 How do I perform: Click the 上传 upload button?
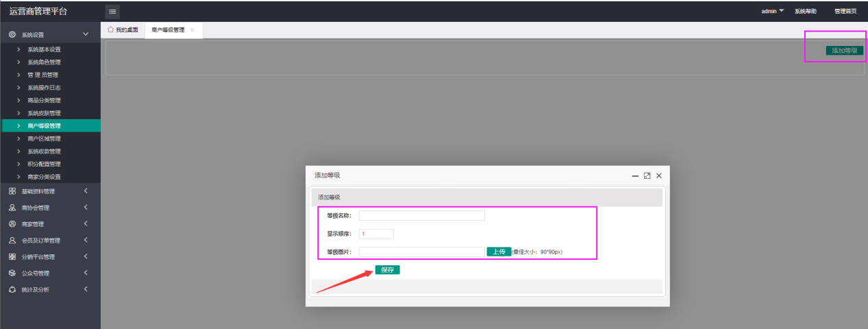click(499, 252)
